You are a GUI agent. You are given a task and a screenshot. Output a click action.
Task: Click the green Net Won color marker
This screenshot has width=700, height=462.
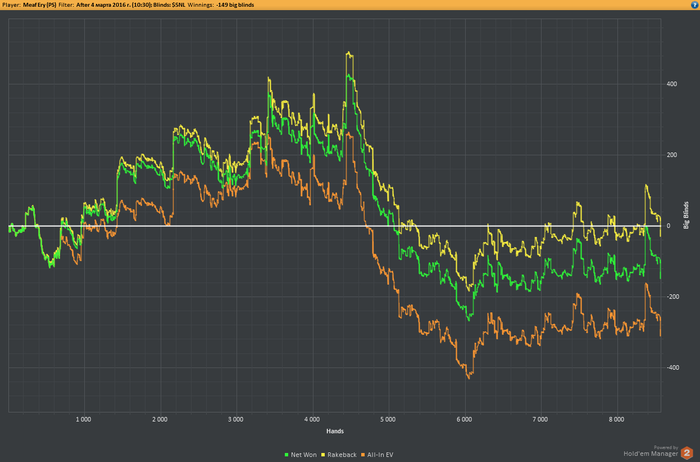coord(287,455)
